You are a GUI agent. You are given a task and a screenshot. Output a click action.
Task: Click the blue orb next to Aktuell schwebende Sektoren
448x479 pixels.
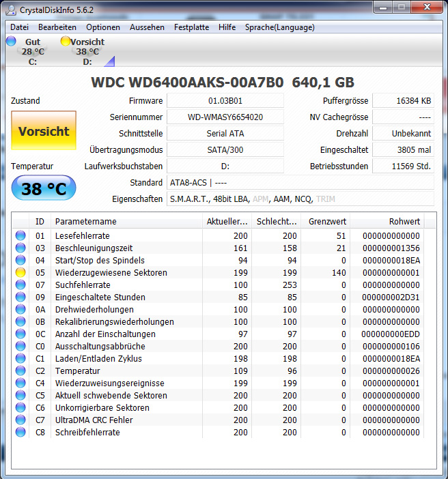(x=20, y=395)
